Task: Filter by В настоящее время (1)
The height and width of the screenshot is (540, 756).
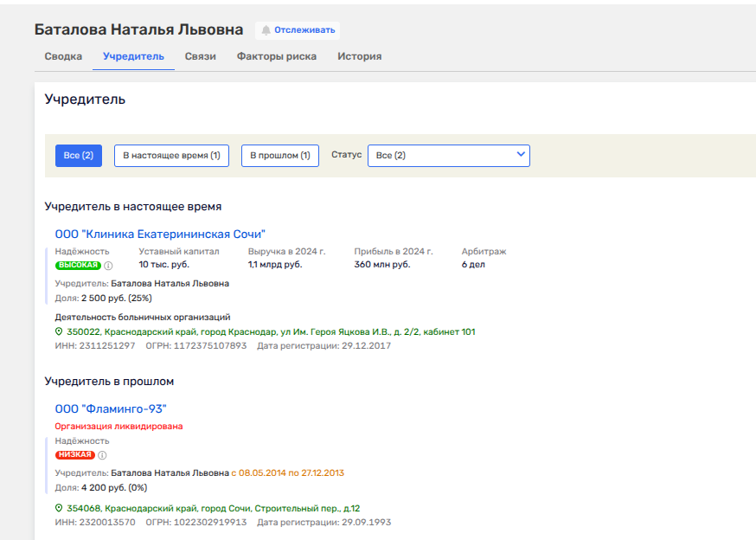Action: (x=171, y=156)
